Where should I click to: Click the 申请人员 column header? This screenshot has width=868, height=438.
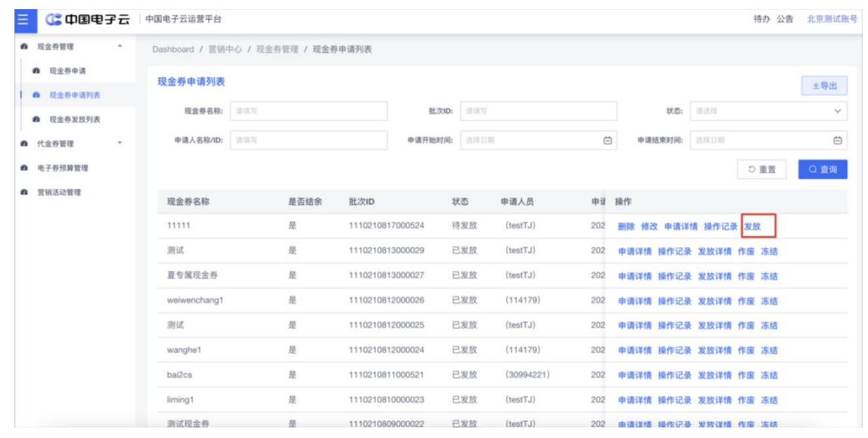coord(517,202)
